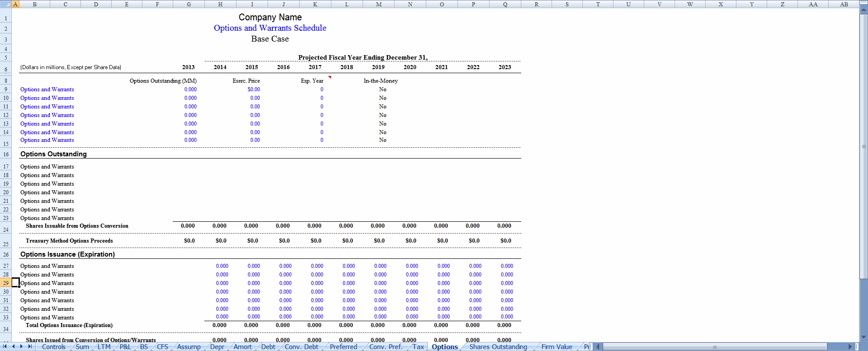The height and width of the screenshot is (351, 868).
Task: Click the expiration year 0 in row 11
Action: (322, 107)
